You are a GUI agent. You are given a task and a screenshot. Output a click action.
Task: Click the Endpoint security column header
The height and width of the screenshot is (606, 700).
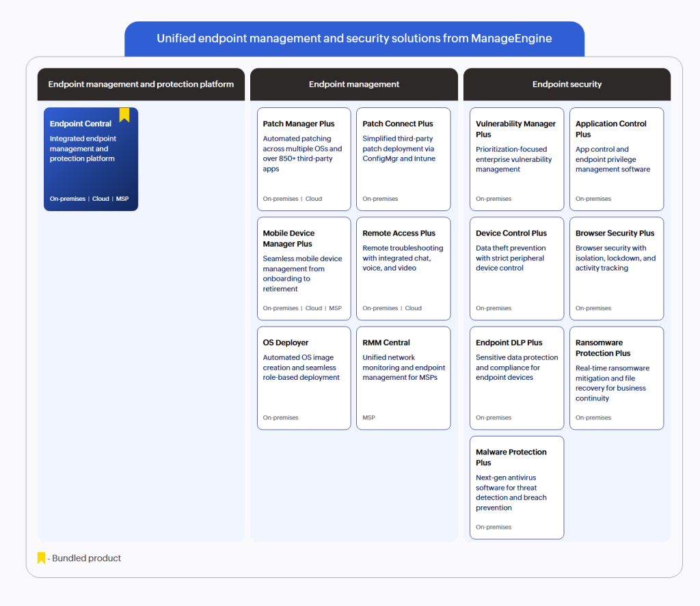pos(567,84)
